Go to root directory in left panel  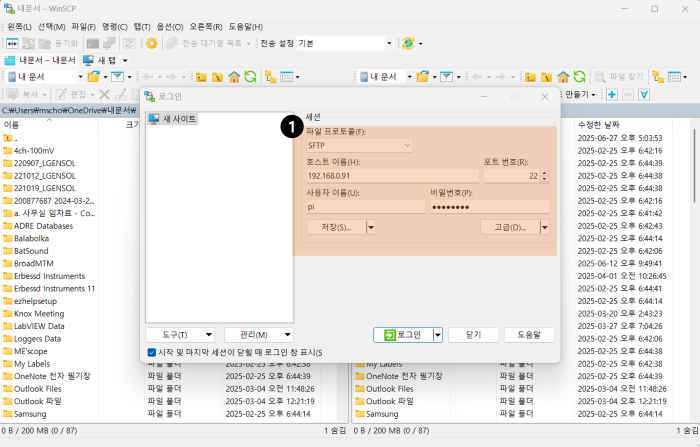coord(217,77)
